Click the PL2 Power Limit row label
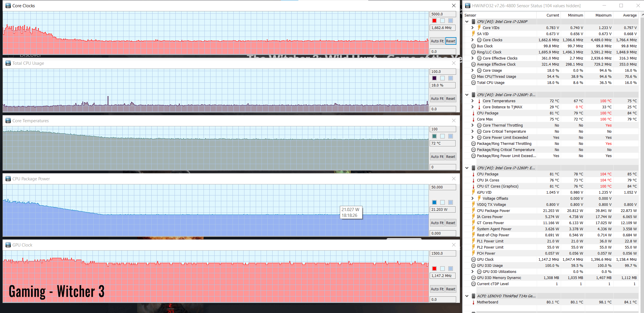644x313 pixels. (x=490, y=247)
